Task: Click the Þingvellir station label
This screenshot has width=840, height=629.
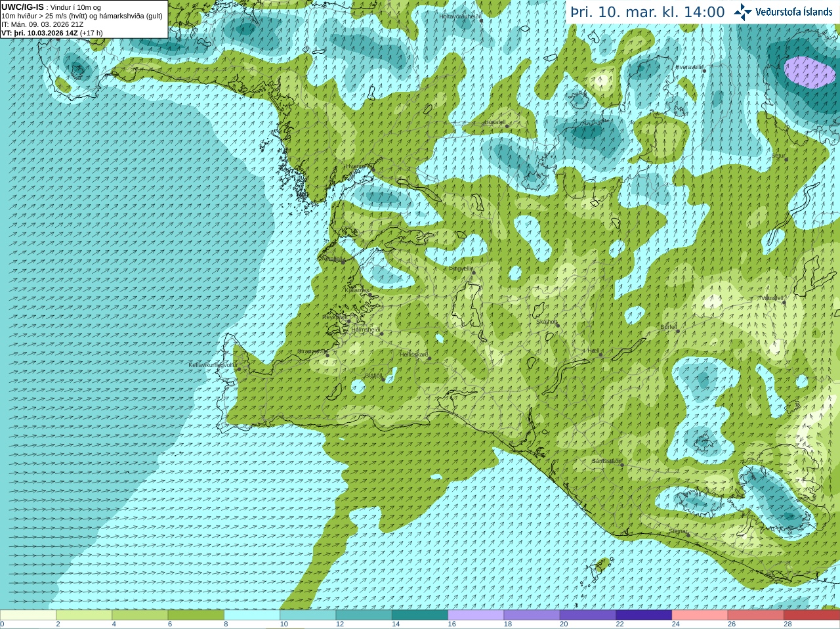Action: (x=461, y=269)
